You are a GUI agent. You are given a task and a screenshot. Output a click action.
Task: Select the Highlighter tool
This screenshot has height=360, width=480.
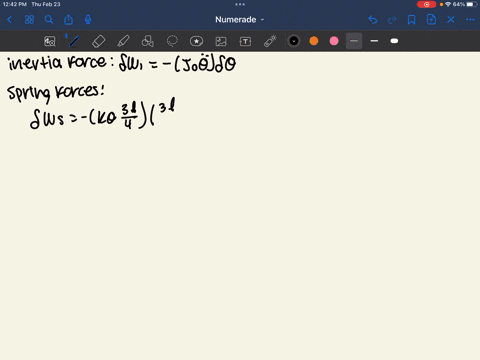coord(123,41)
